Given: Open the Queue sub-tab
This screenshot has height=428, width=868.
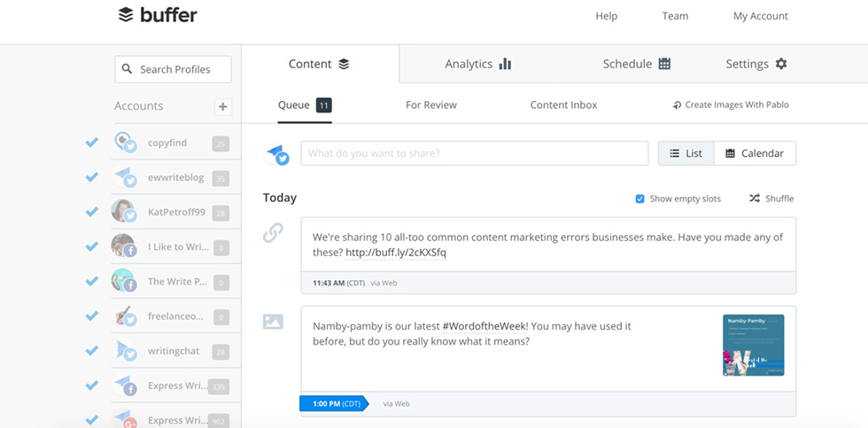Looking at the screenshot, I should [305, 105].
